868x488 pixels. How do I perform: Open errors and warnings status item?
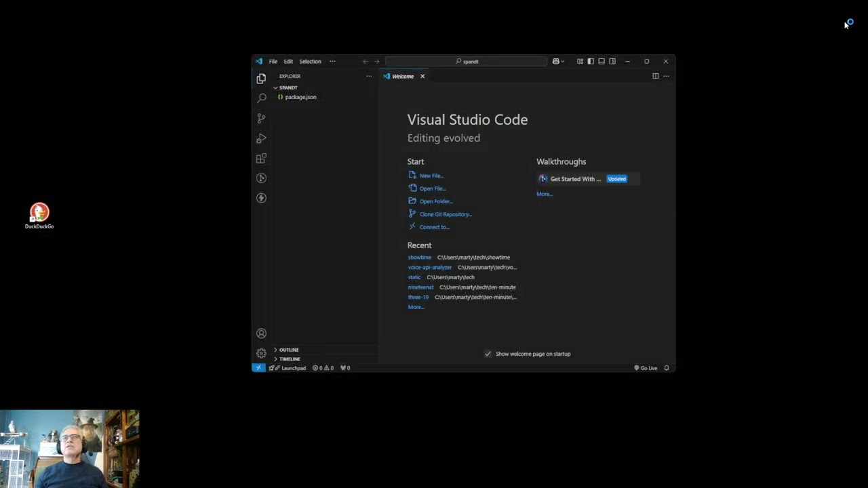click(323, 368)
